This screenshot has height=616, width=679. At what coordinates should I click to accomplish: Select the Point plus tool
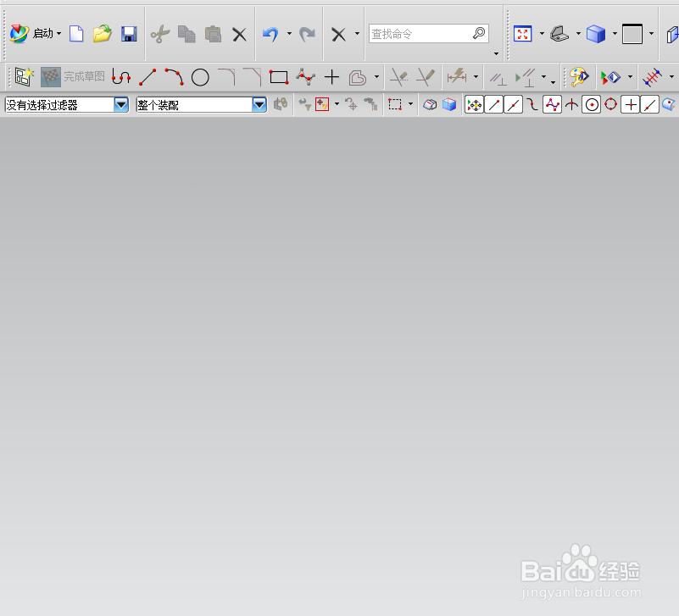(331, 77)
